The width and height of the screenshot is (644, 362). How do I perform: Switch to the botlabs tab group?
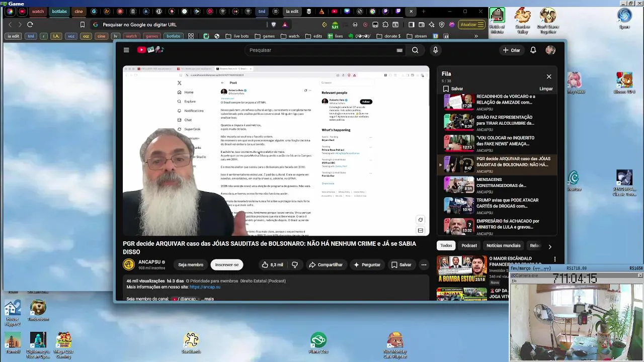59,11
